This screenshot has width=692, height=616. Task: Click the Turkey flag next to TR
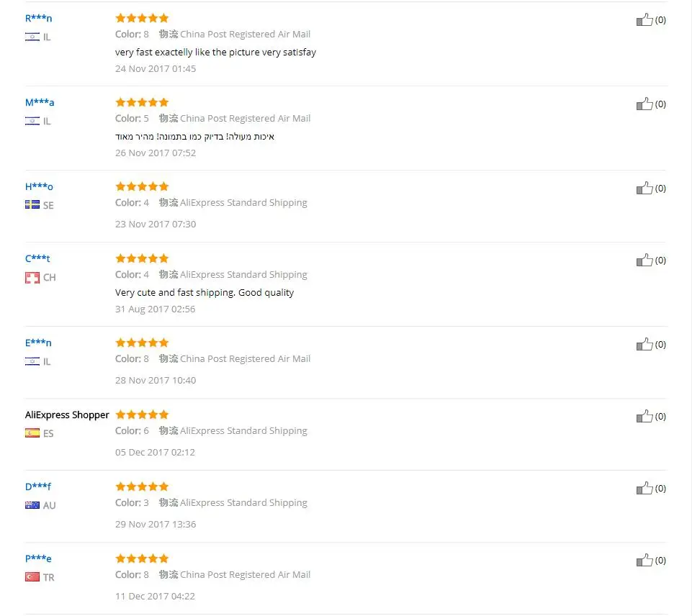[32, 577]
